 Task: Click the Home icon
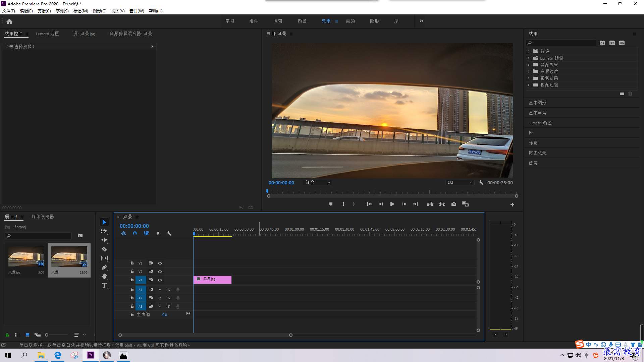9,21
